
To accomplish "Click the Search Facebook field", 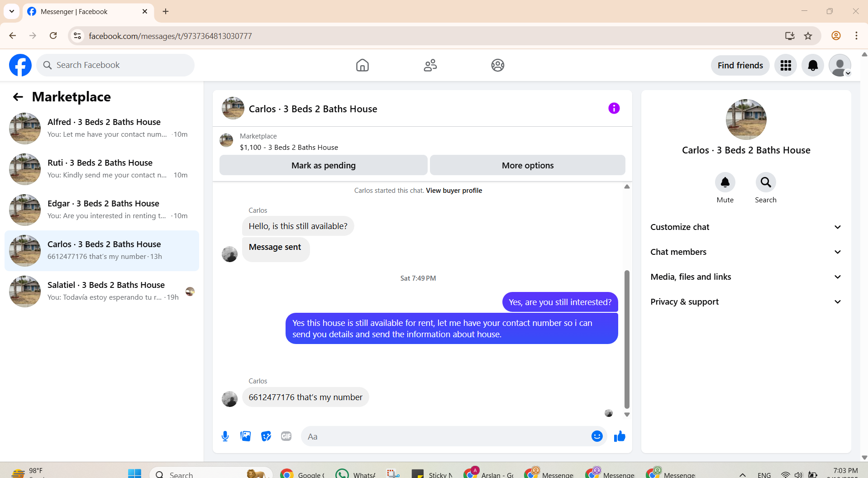I will click(115, 65).
